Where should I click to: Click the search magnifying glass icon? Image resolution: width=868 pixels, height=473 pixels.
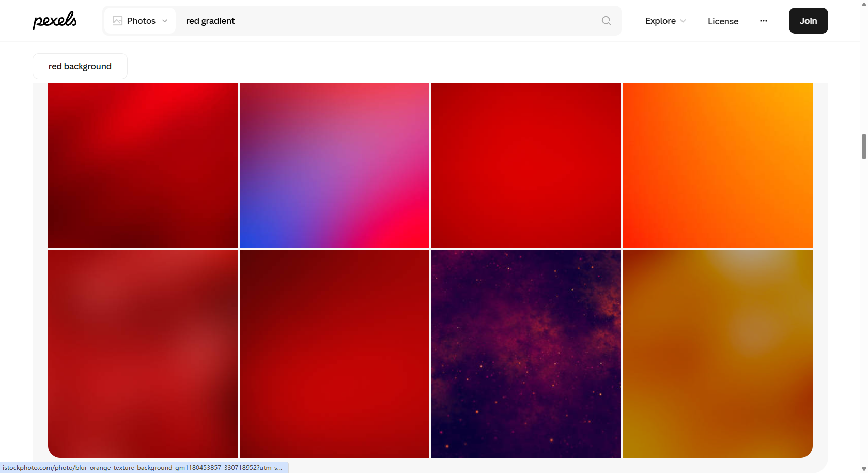pyautogui.click(x=606, y=21)
